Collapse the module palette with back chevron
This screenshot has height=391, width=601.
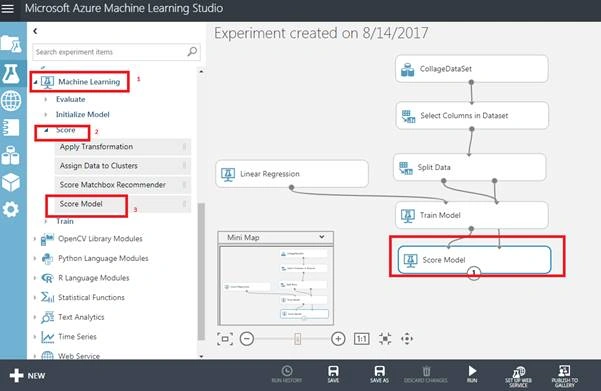pos(35,31)
